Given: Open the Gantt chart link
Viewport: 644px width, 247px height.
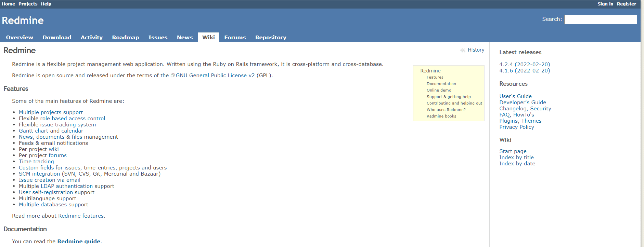Looking at the screenshot, I should tap(34, 131).
